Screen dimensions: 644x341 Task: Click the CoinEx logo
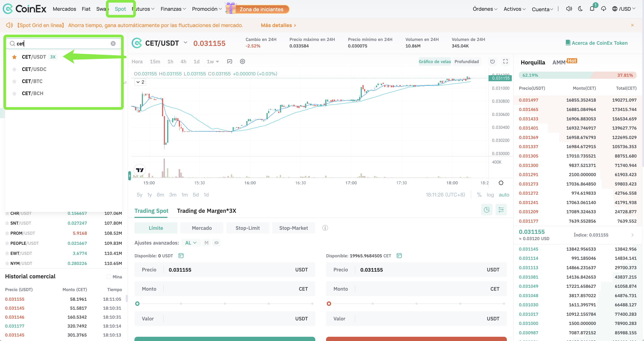tap(24, 9)
